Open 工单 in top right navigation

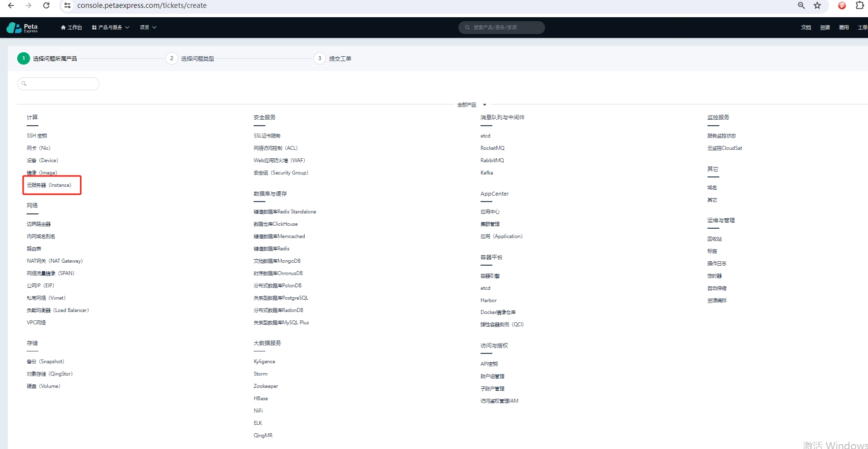pos(863,28)
